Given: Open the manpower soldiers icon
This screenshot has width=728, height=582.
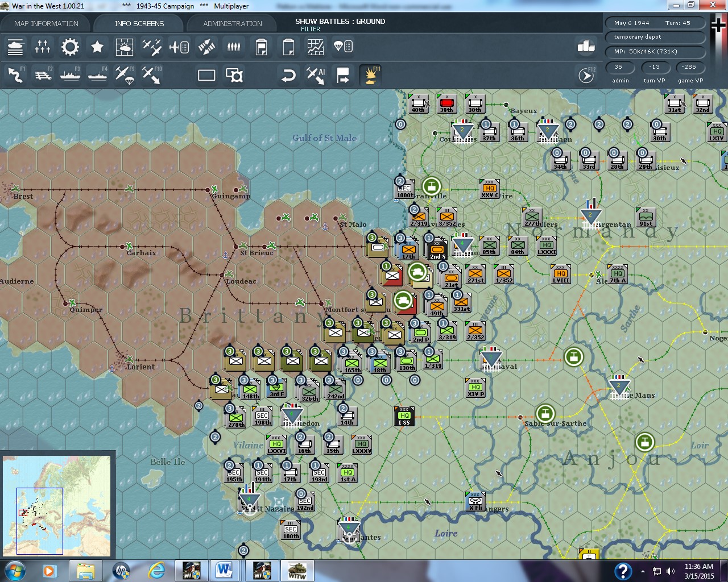Looking at the screenshot, I should (234, 47).
